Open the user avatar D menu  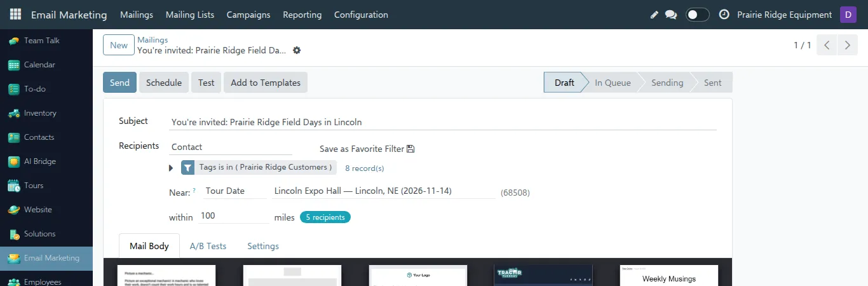[848, 15]
